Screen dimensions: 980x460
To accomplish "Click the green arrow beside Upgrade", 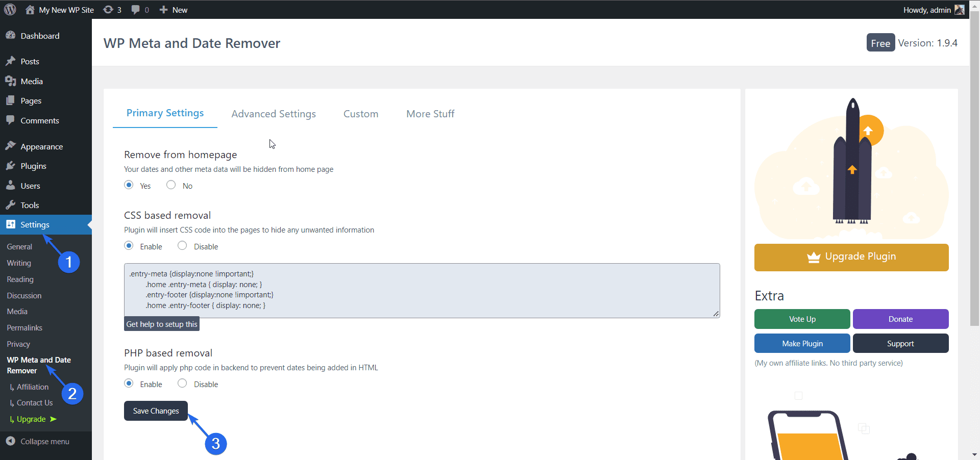I will [54, 419].
